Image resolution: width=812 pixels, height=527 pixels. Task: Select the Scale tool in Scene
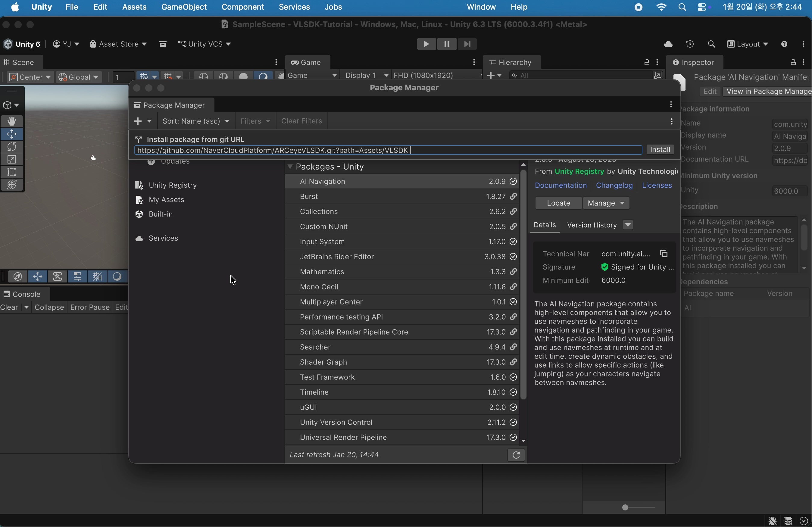click(x=12, y=159)
